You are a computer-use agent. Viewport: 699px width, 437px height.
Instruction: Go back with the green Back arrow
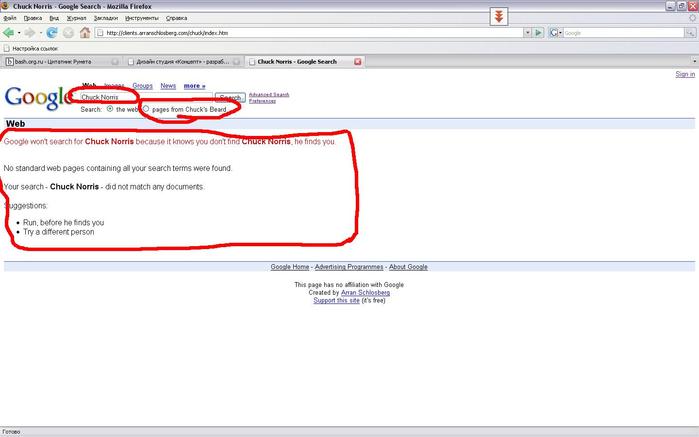[8, 33]
